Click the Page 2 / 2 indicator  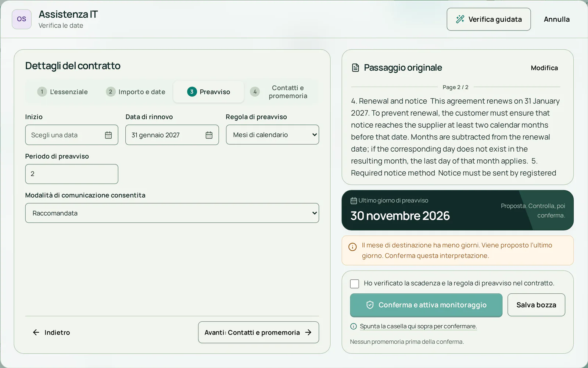[x=455, y=87]
